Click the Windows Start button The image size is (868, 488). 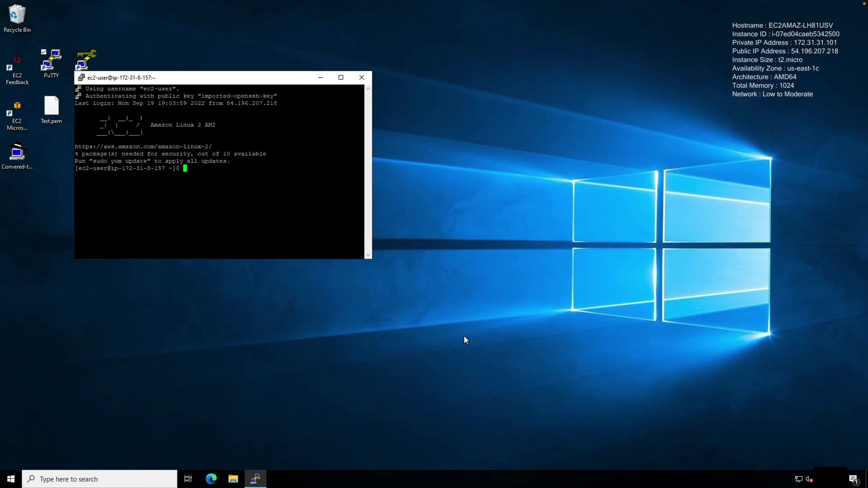pyautogui.click(x=11, y=479)
